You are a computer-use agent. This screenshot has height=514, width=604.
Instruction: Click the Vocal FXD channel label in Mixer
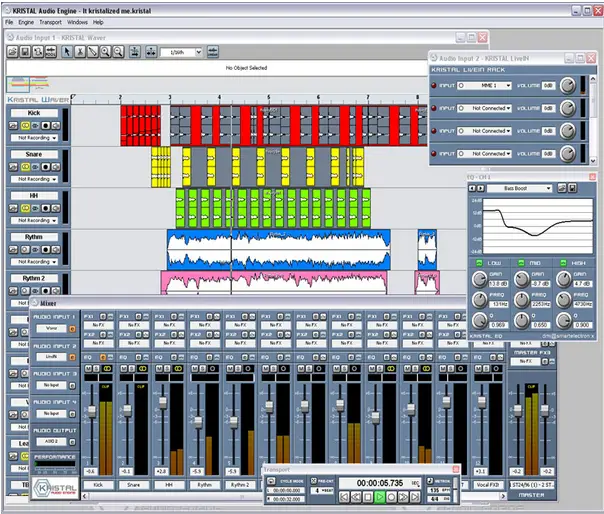(488, 485)
